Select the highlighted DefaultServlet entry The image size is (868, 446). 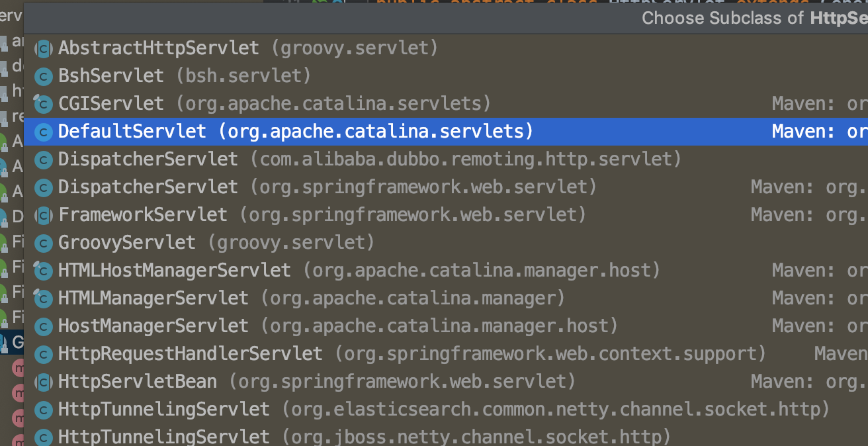(446, 132)
